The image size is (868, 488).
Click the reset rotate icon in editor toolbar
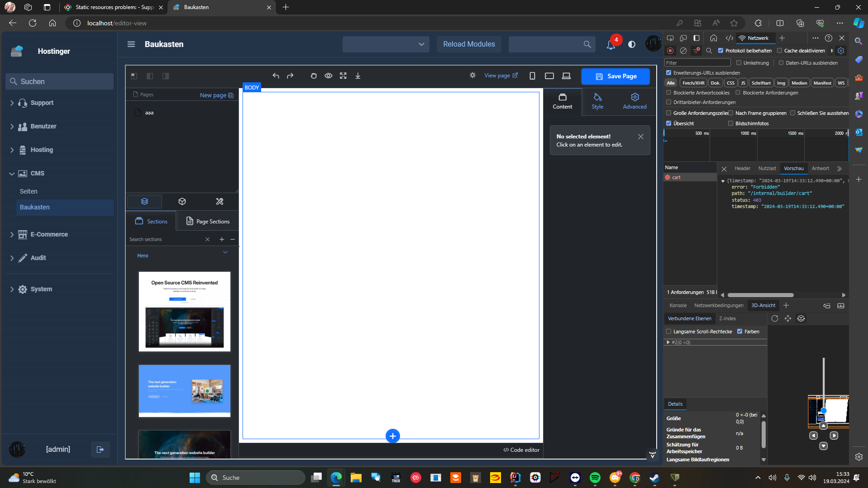tap(314, 76)
